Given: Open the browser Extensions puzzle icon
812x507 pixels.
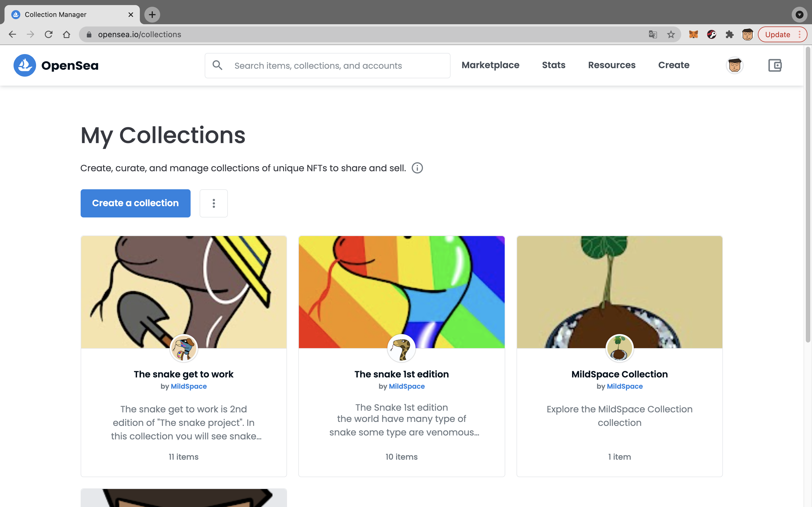Looking at the screenshot, I should pos(729,35).
